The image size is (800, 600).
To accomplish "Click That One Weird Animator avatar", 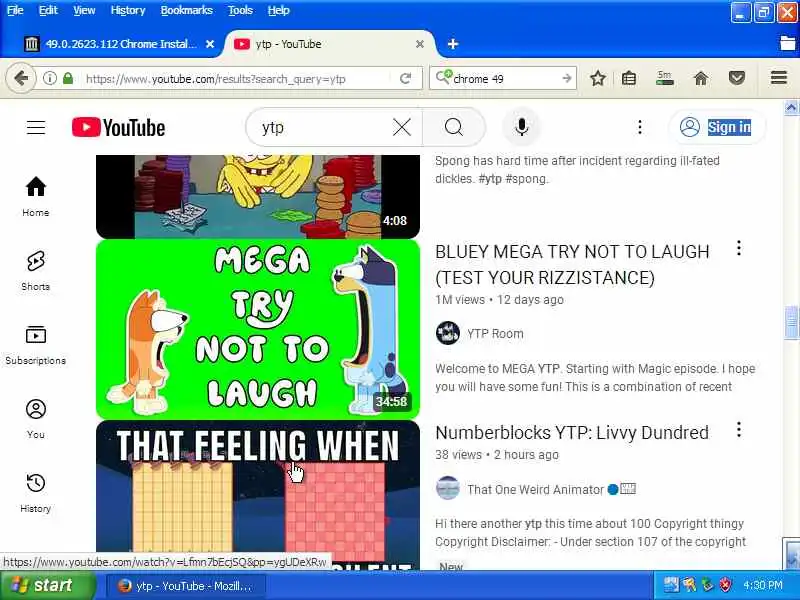I will pos(448,488).
